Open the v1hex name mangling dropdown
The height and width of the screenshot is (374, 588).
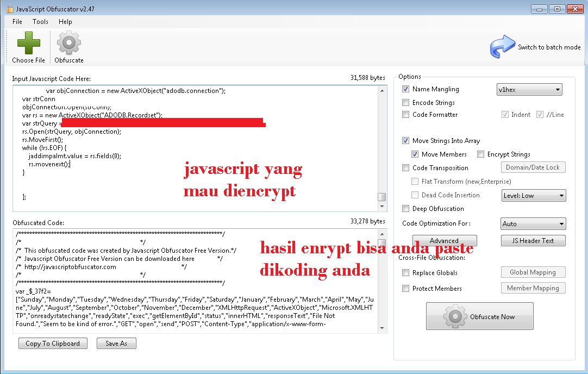(529, 89)
